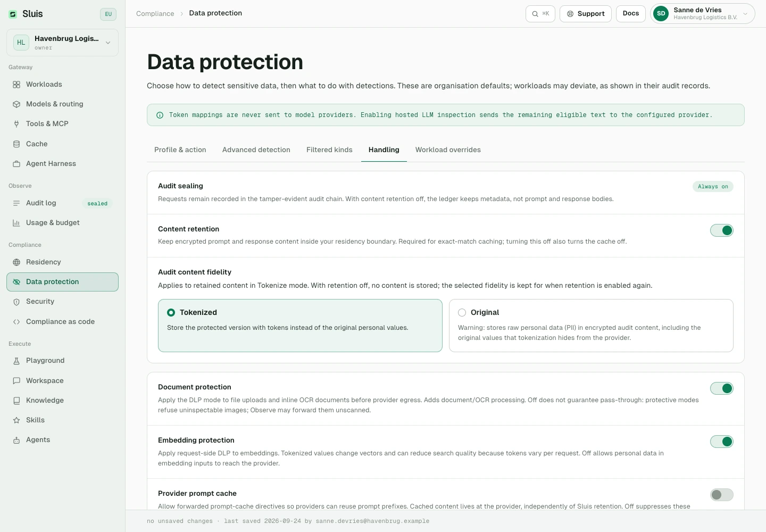Image resolution: width=766 pixels, height=532 pixels.
Task: Click the 'no unsaved changes' status text
Action: 180,521
